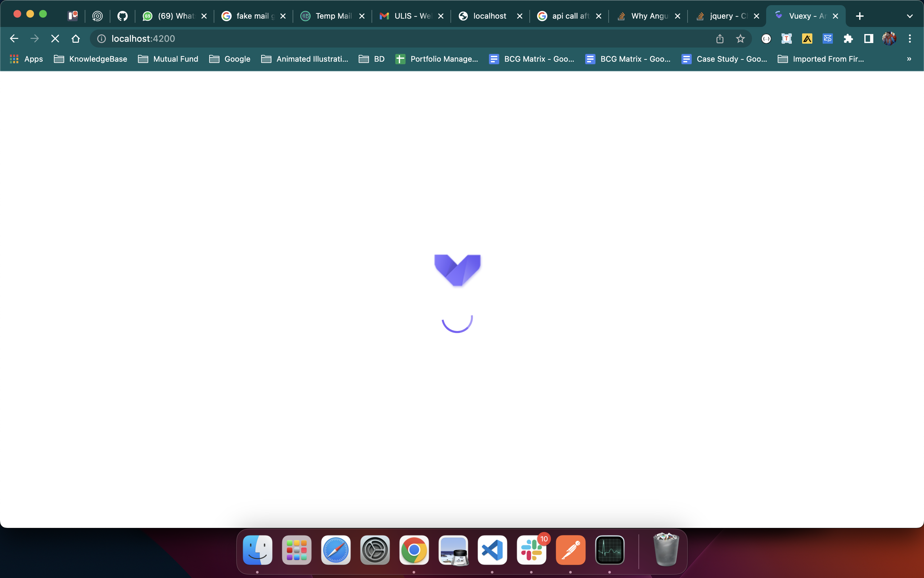Close the jquery tab
Screen dimensions: 924x578
tap(757, 16)
